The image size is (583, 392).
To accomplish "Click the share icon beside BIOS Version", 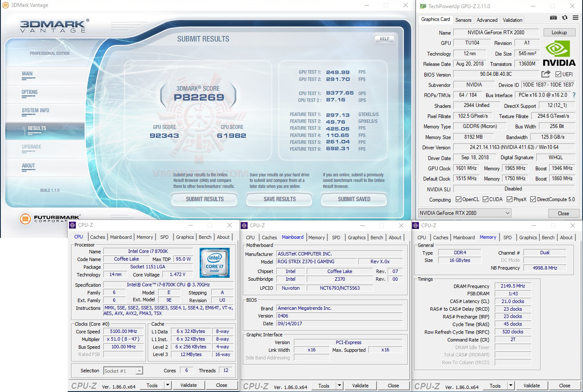I will pyautogui.click(x=545, y=74).
